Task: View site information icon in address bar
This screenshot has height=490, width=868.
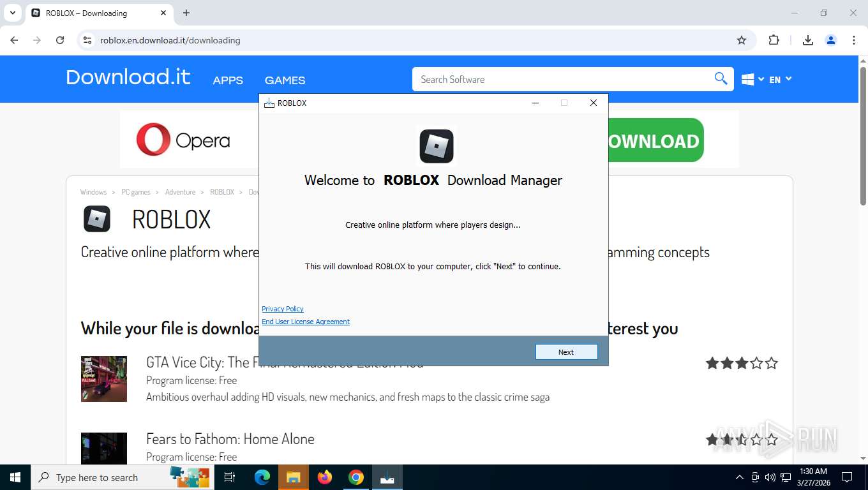Action: 87,40
